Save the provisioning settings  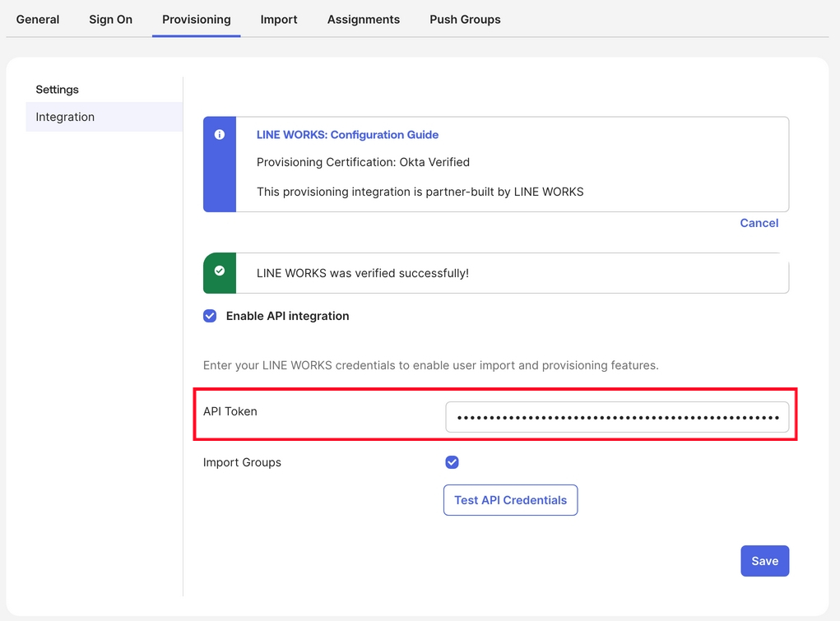click(764, 561)
